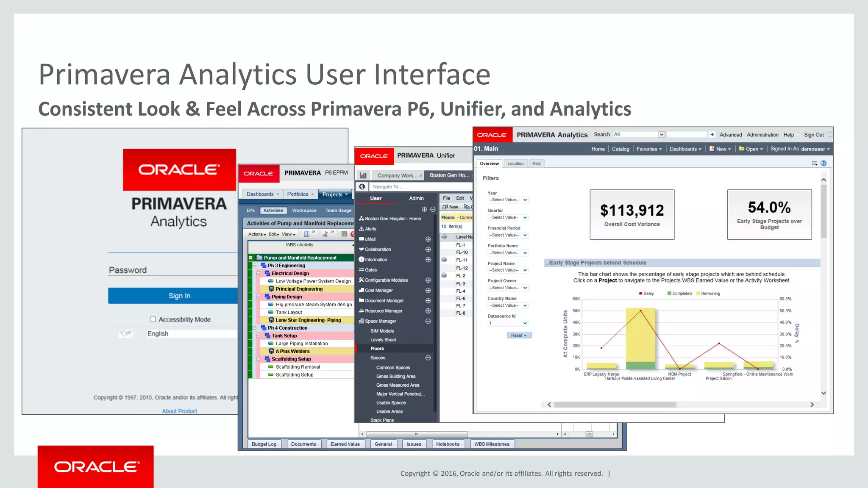The image size is (868, 488).
Task: Open the Earned Value tab
Action: 345,444
